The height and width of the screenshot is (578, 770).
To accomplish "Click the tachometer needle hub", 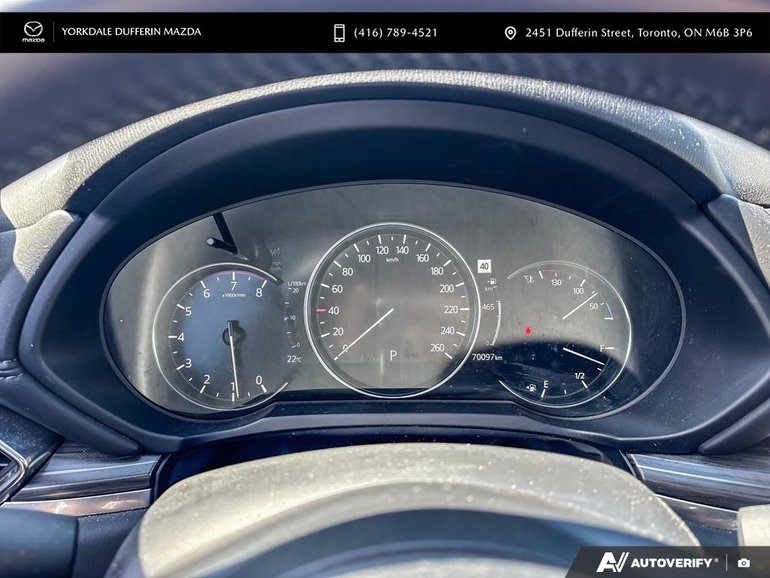I will pos(233,328).
